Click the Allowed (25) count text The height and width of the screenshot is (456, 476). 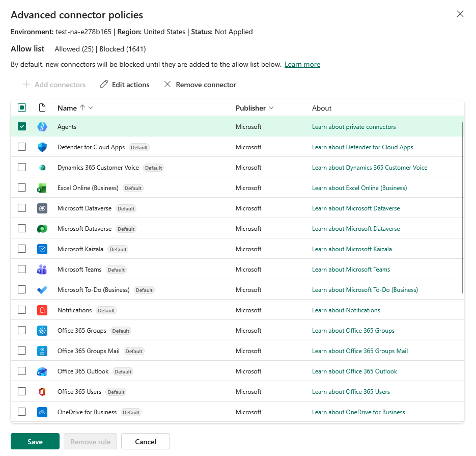coord(74,49)
